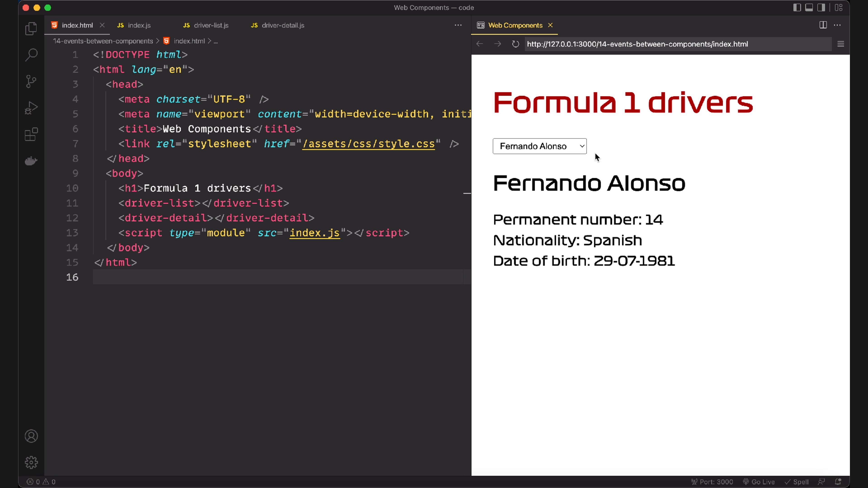Expand the 14-events-between-components breadcrumb

coord(103,41)
